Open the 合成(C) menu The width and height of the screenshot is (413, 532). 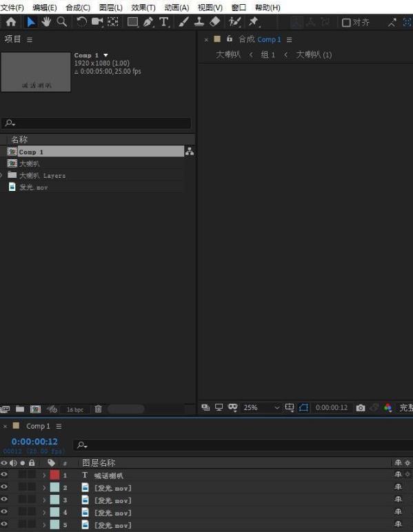pyautogui.click(x=78, y=8)
